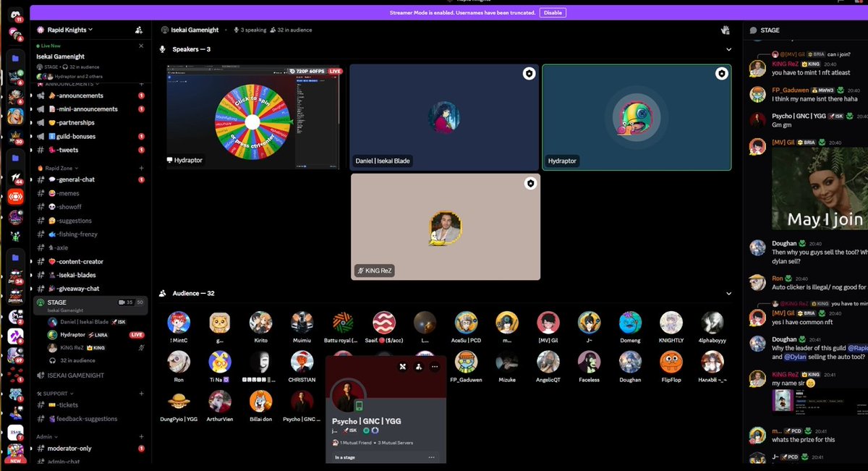Open the -giveaway-chat channel
868x471 pixels.
pos(90,289)
